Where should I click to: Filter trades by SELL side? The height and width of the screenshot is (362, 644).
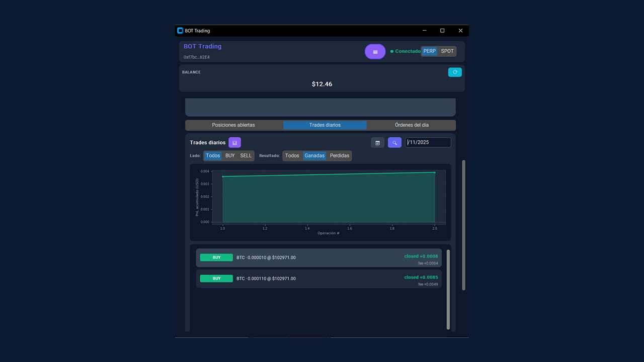[246, 156]
